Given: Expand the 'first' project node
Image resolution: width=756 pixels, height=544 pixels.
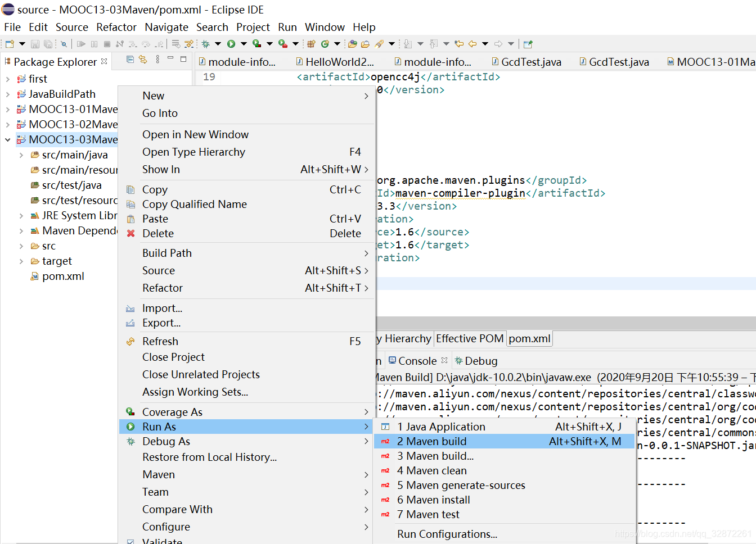Looking at the screenshot, I should point(8,79).
